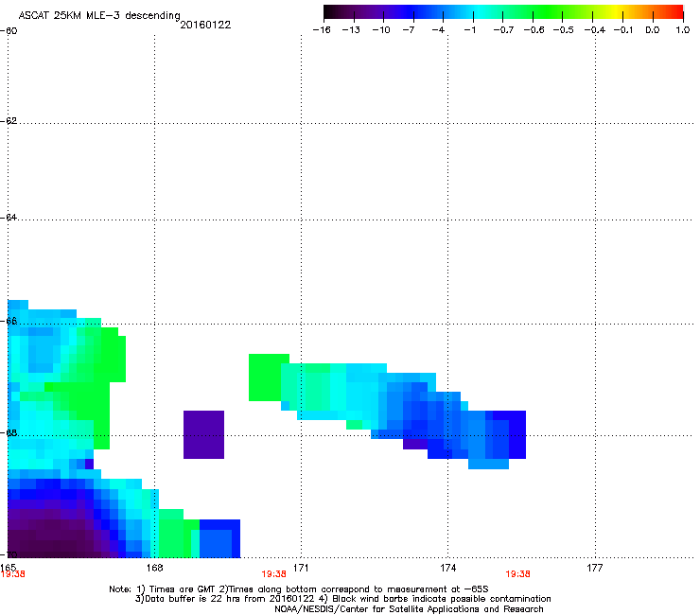The width and height of the screenshot is (700, 615).
Task: Click the colorbar label '-1'
Action: click(469, 30)
